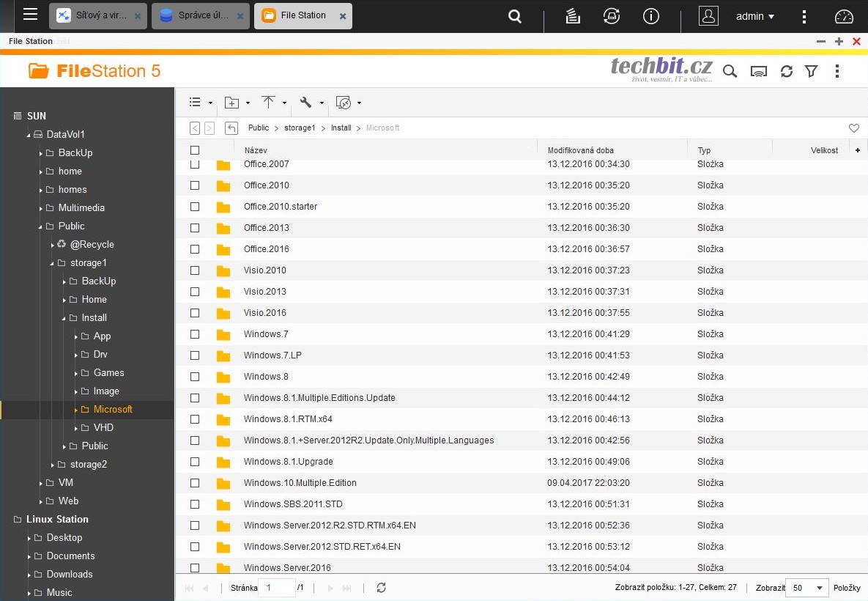Viewport: 868px width, 601px height.
Task: Click the create new folder icon
Action: point(231,103)
